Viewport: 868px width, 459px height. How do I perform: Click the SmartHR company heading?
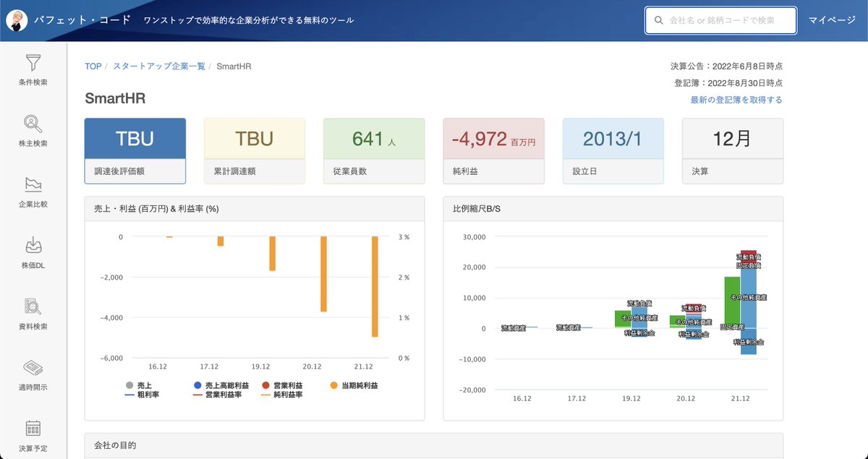tap(115, 98)
